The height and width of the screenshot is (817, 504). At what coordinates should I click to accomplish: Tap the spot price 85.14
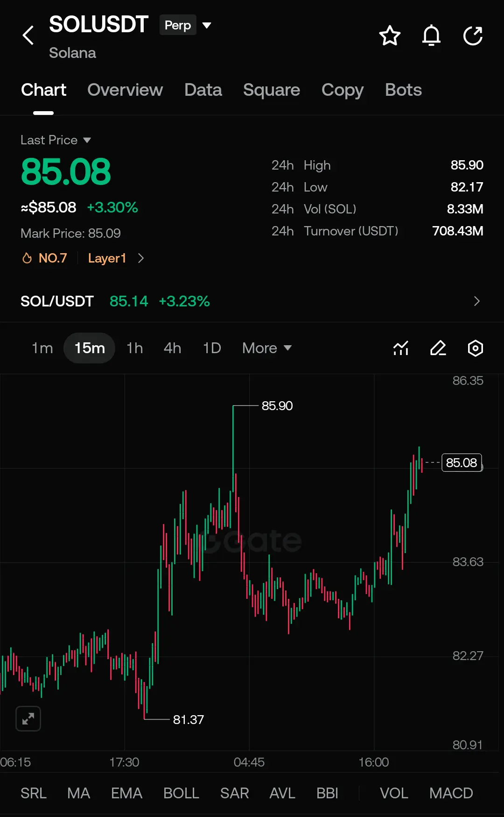pyautogui.click(x=129, y=301)
